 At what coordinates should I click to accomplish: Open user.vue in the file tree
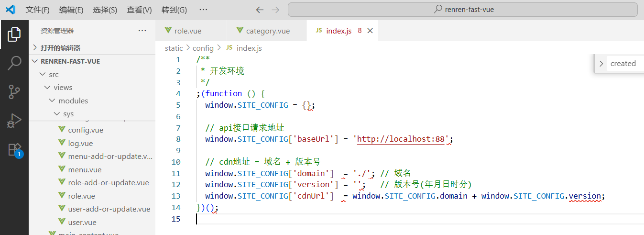pos(82,223)
